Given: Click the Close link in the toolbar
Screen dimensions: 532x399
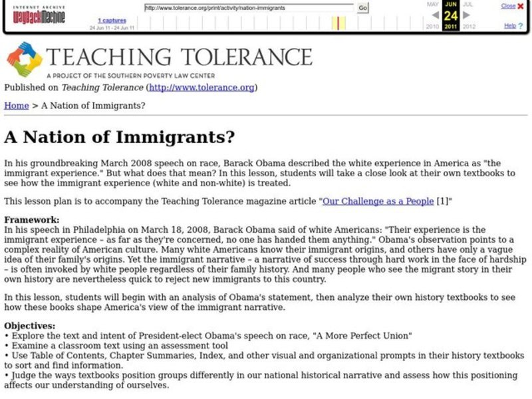Looking at the screenshot, I should point(507,6).
